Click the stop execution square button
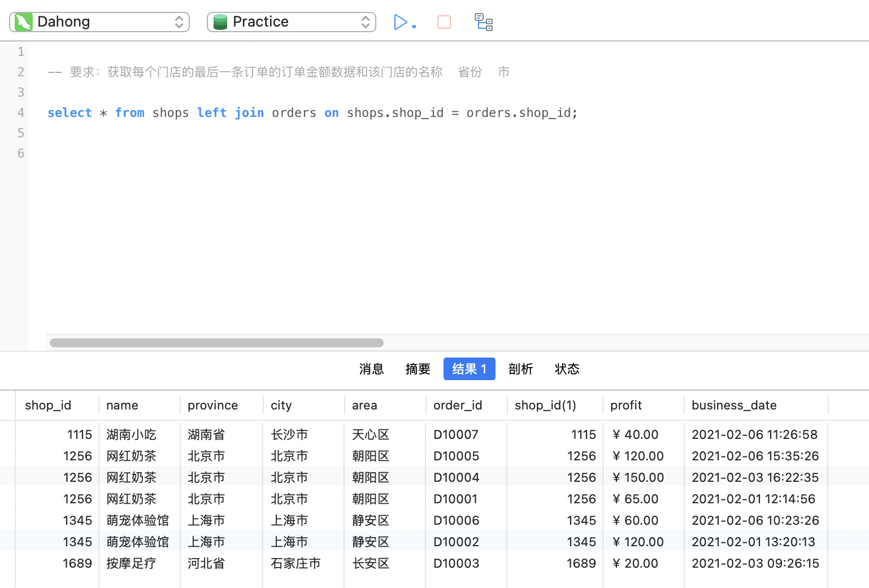The width and height of the screenshot is (869, 588). (444, 22)
